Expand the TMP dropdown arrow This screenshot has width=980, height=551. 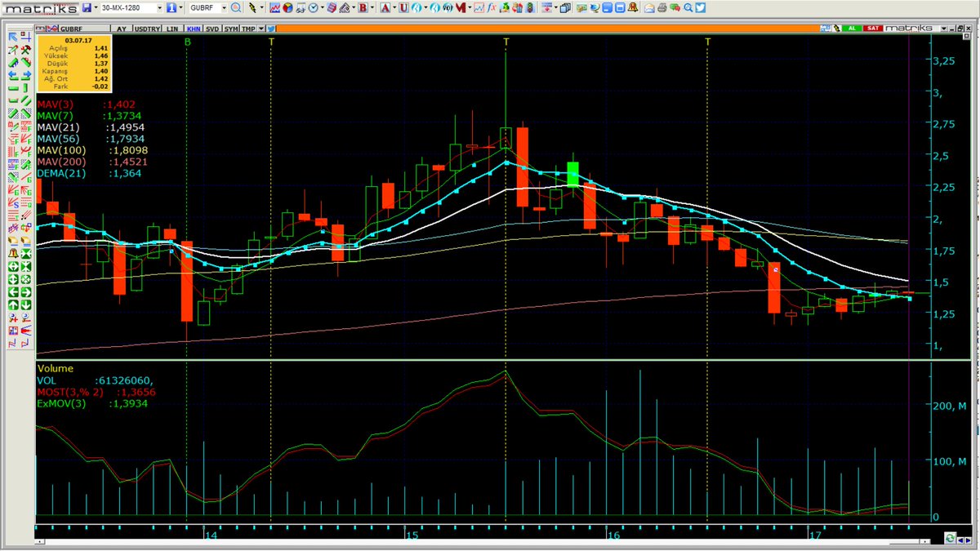pyautogui.click(x=261, y=28)
